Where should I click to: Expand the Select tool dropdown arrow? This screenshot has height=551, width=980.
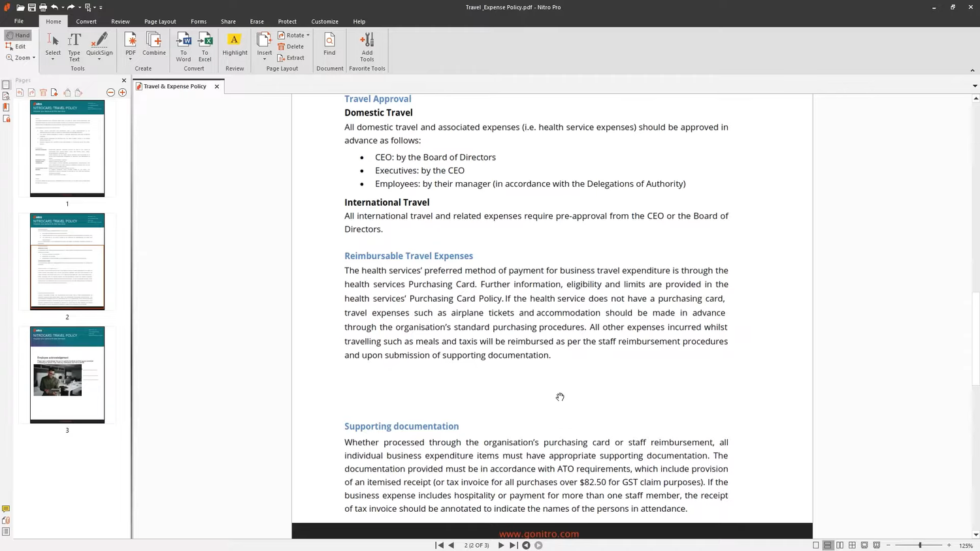point(53,59)
